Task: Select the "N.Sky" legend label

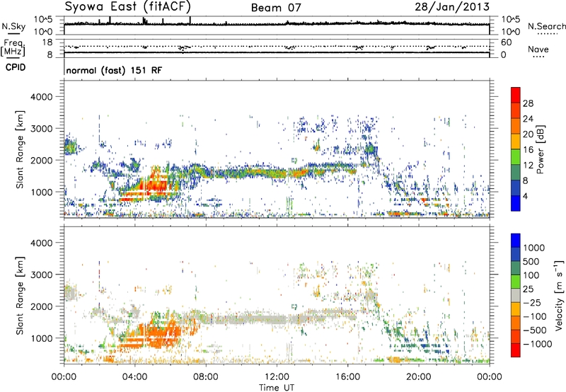Action: (x=13, y=26)
